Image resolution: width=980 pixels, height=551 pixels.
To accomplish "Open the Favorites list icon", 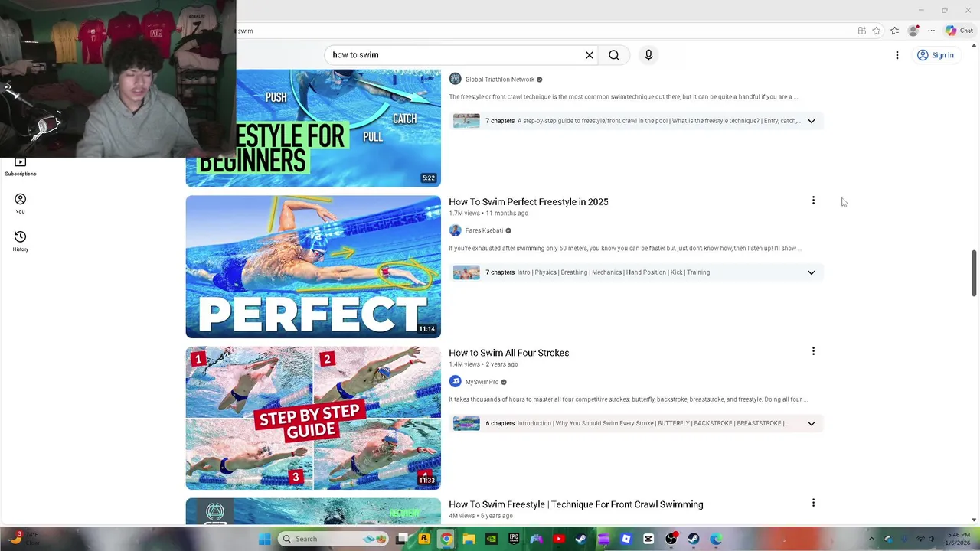I will (894, 31).
